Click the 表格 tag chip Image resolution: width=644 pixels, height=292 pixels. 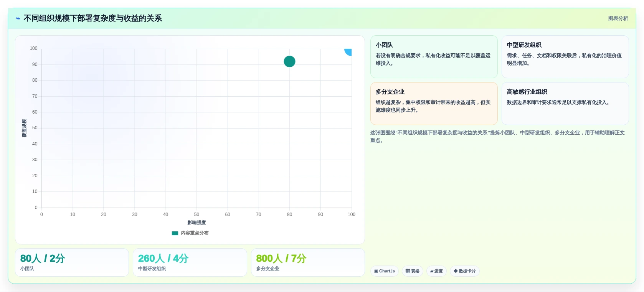click(413, 271)
